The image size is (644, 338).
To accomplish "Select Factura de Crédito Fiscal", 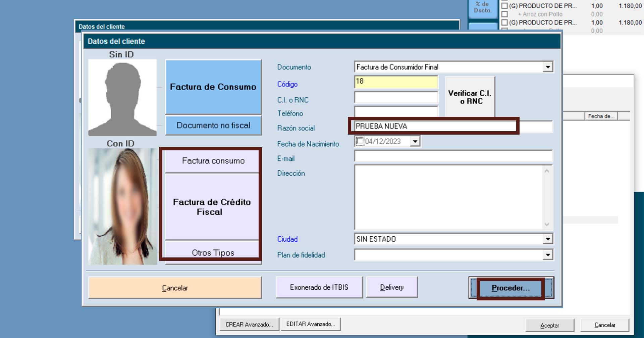I will 212,207.
